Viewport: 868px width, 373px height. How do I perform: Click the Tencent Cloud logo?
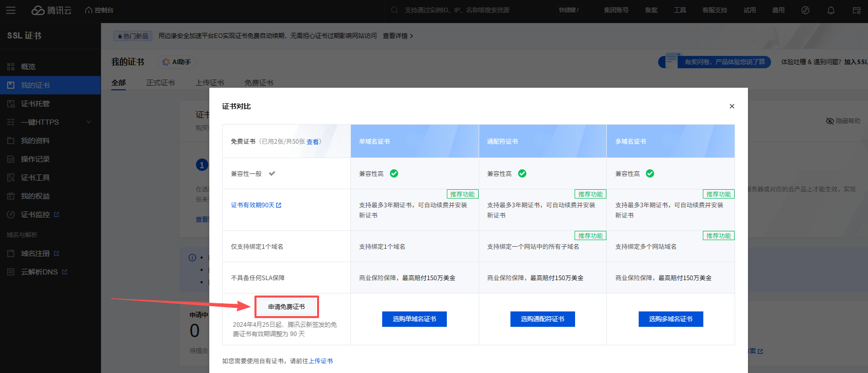51,10
